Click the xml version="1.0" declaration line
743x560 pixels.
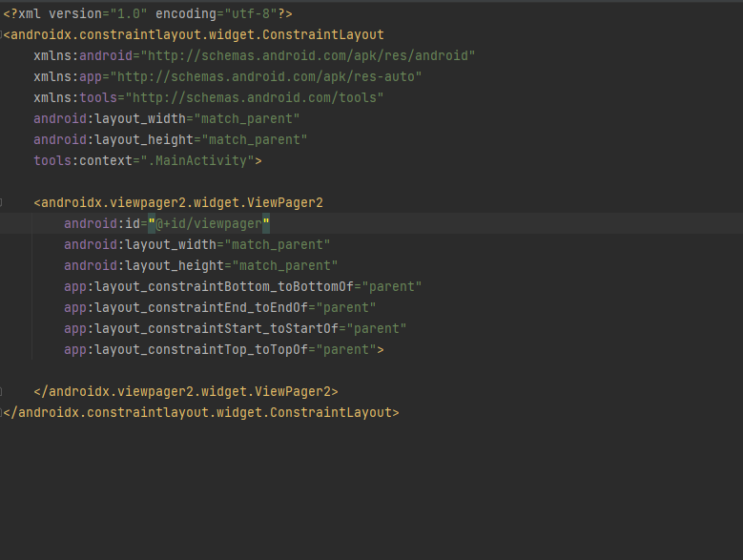(148, 13)
